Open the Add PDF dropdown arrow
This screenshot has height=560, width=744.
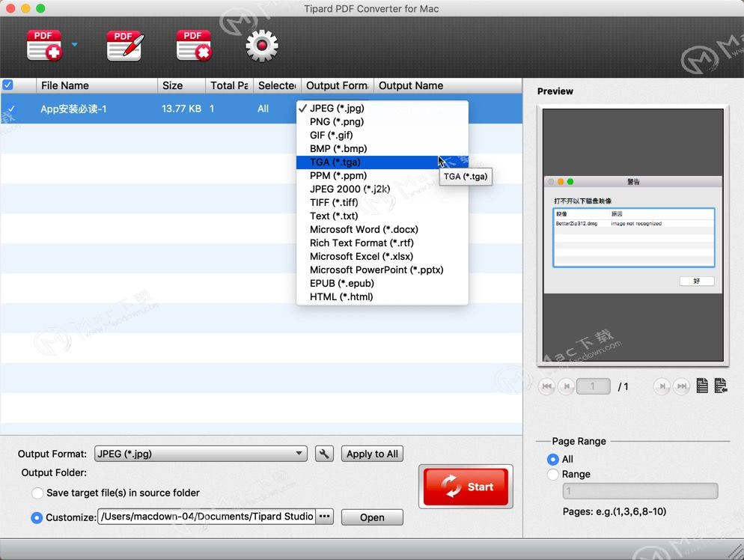75,45
